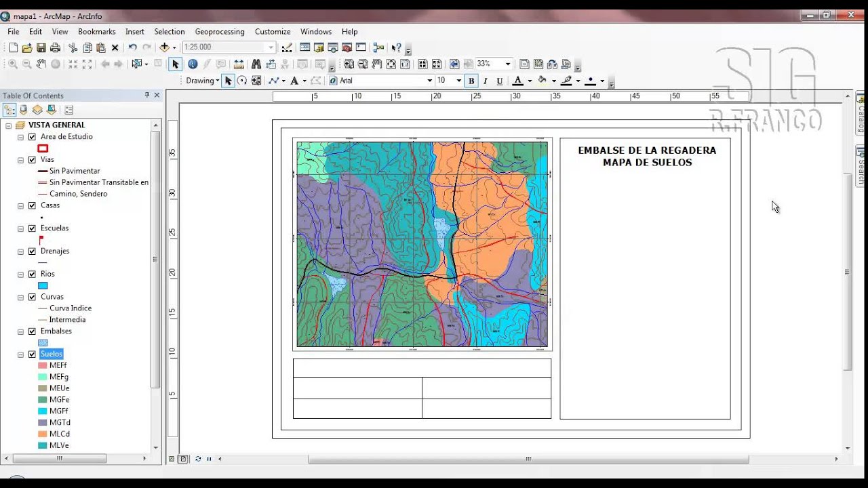Click the Copy icon

tap(87, 47)
